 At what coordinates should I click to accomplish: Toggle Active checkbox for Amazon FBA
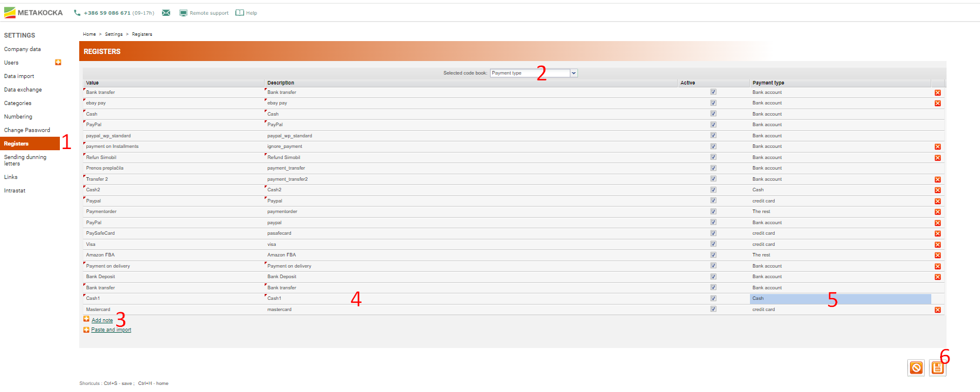(x=713, y=255)
